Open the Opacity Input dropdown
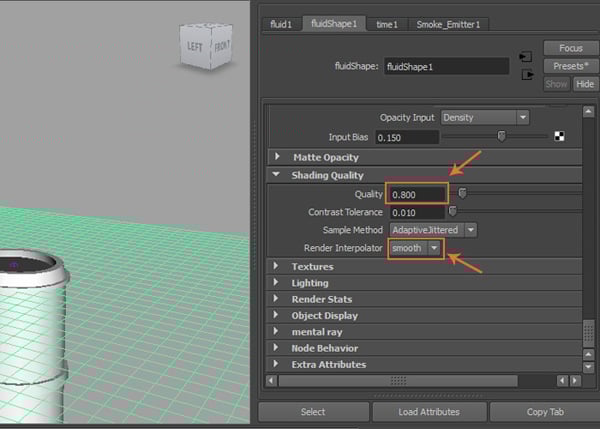The image size is (600, 429). [485, 117]
